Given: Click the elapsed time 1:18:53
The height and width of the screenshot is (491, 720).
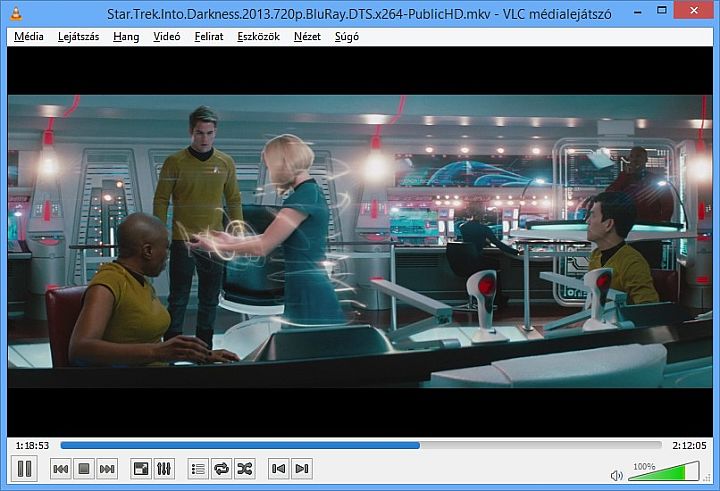Looking at the screenshot, I should [x=32, y=446].
